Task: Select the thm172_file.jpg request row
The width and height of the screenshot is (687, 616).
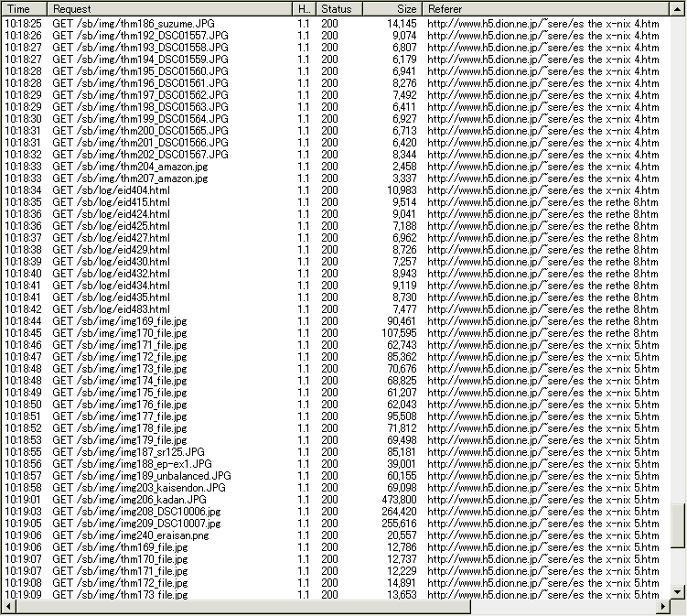Action: 335,583
